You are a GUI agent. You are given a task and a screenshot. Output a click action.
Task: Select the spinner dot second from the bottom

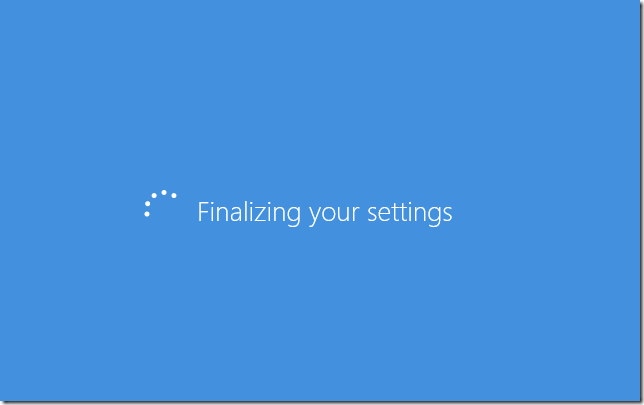click(x=147, y=204)
